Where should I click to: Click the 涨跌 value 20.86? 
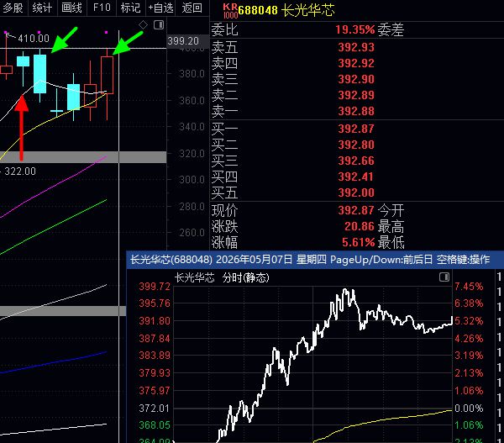(360, 226)
